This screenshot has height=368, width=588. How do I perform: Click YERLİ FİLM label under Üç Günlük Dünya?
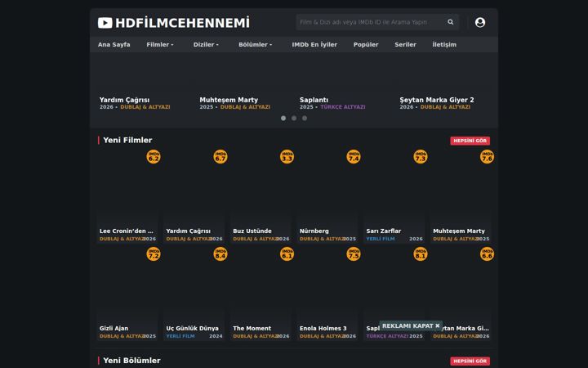[x=180, y=336]
